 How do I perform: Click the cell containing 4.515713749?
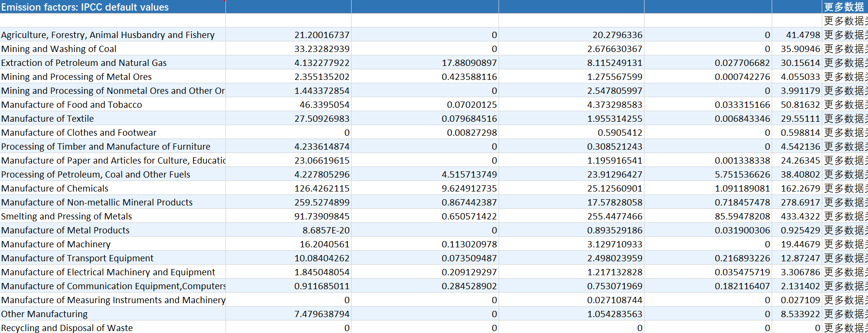click(x=425, y=174)
